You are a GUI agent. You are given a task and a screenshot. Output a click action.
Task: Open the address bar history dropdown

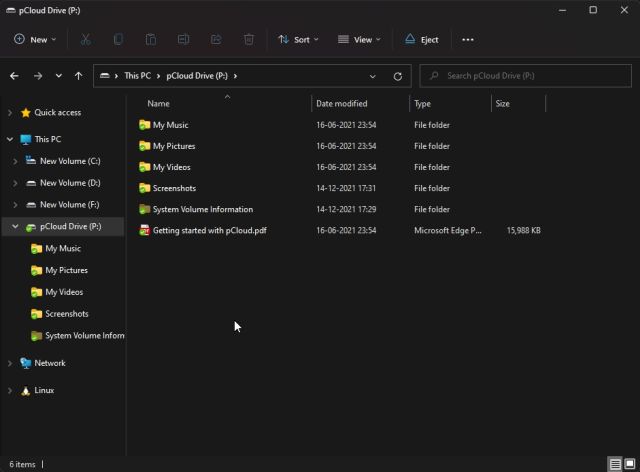[372, 76]
